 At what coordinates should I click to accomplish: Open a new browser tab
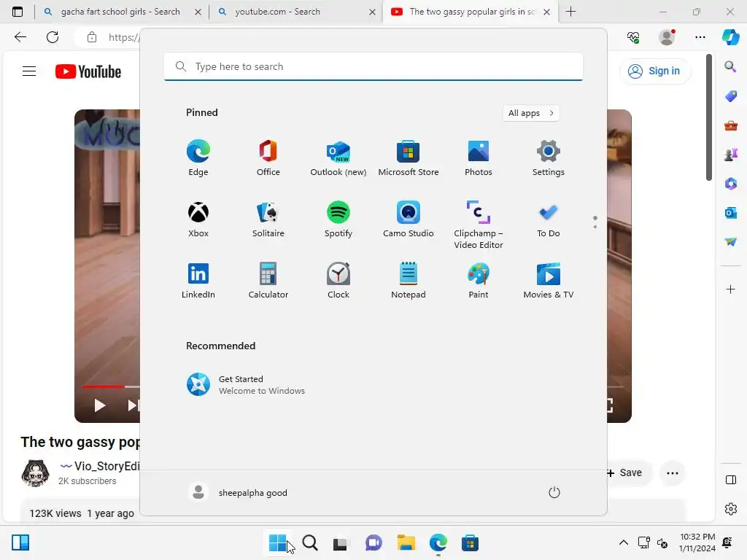coord(570,12)
